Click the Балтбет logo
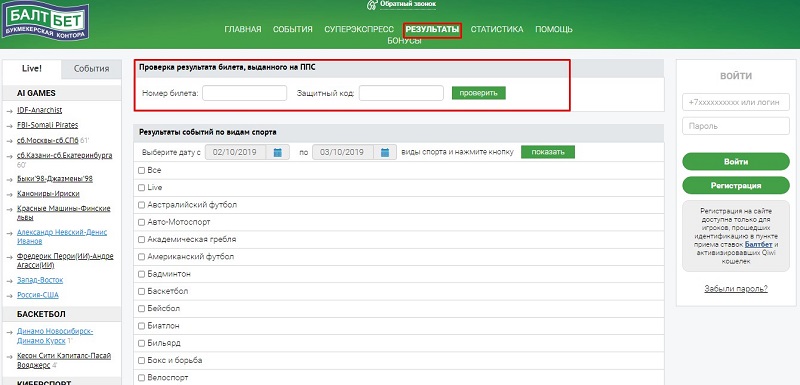 (45, 20)
